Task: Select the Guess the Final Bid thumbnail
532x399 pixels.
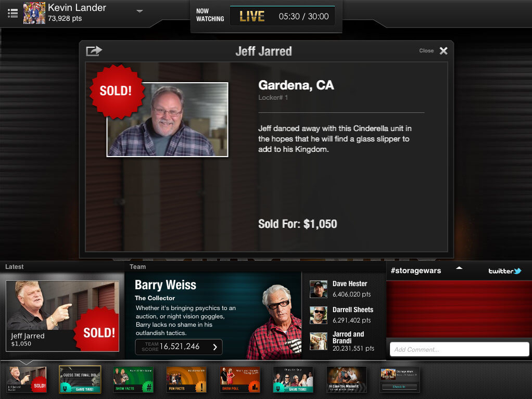Action: 80,379
